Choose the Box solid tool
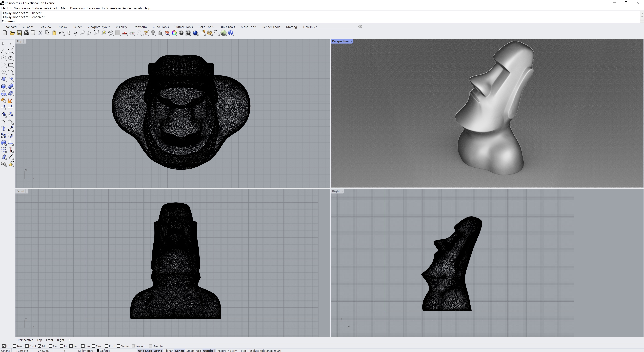 [4, 86]
